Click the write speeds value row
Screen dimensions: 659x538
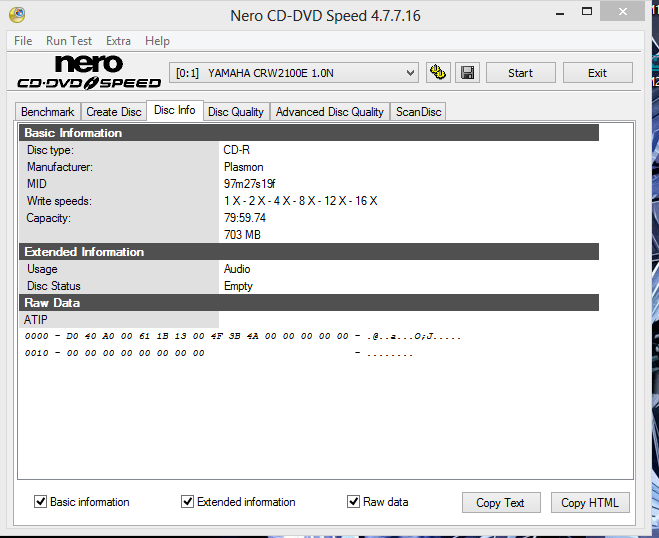[x=301, y=201]
